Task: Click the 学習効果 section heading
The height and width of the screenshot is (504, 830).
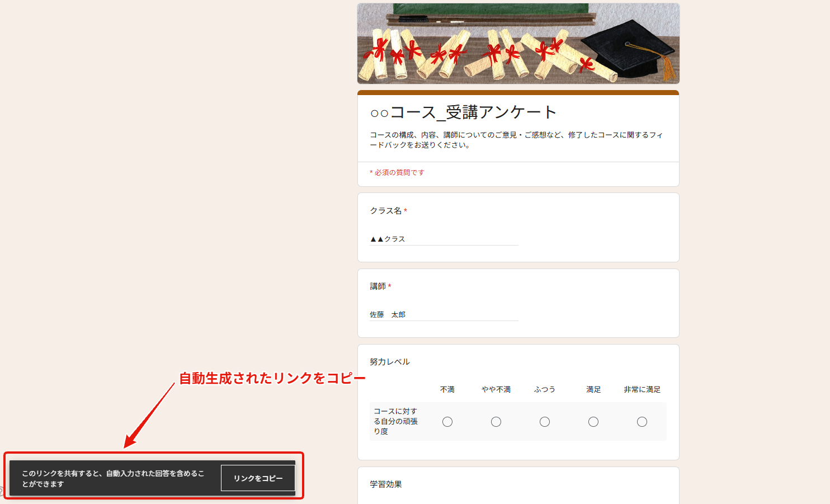Action: coord(386,484)
